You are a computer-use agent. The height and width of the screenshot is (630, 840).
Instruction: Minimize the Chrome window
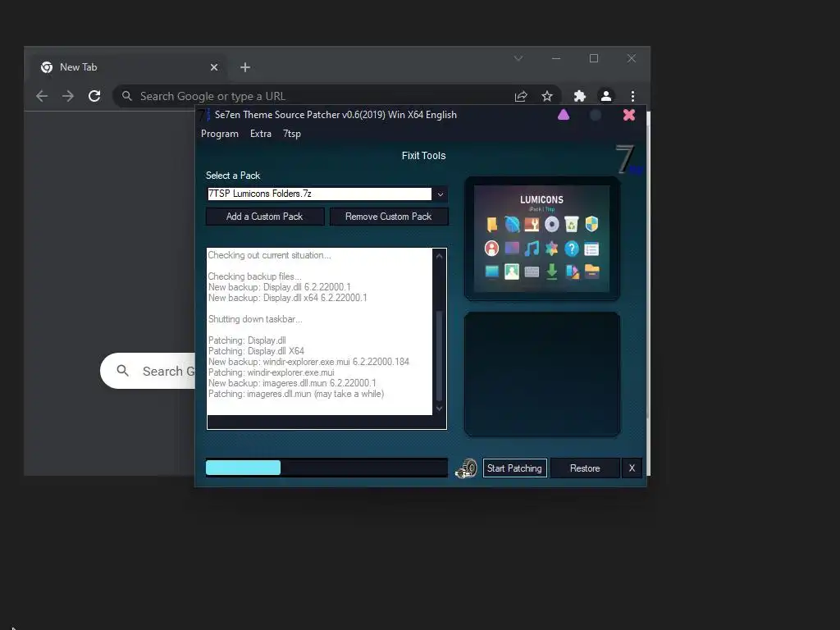556,58
